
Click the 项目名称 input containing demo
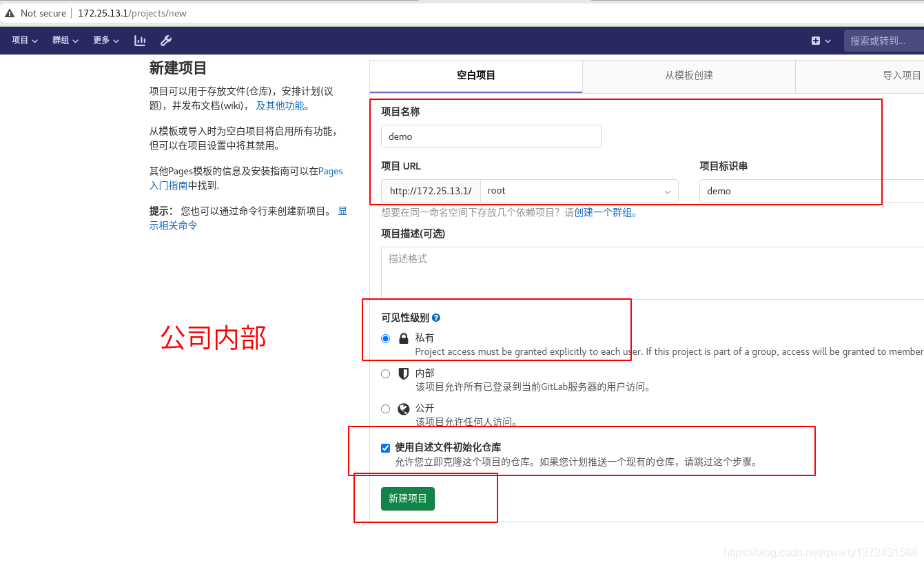pos(491,136)
